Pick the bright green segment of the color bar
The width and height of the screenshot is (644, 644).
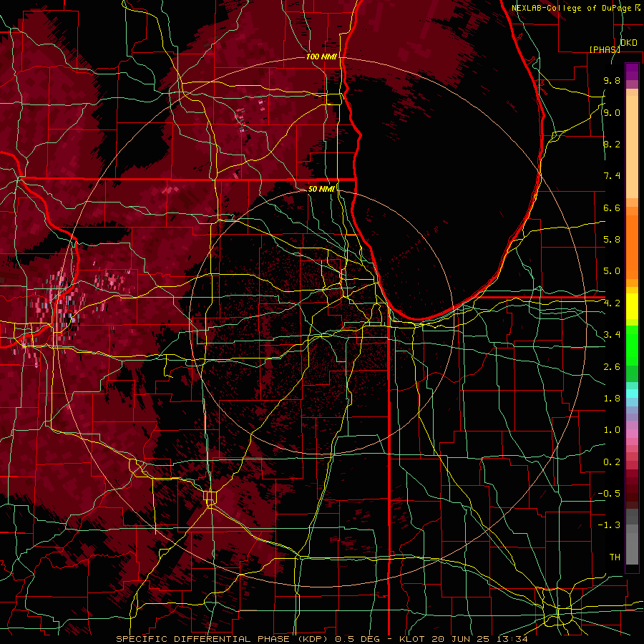pos(632,347)
